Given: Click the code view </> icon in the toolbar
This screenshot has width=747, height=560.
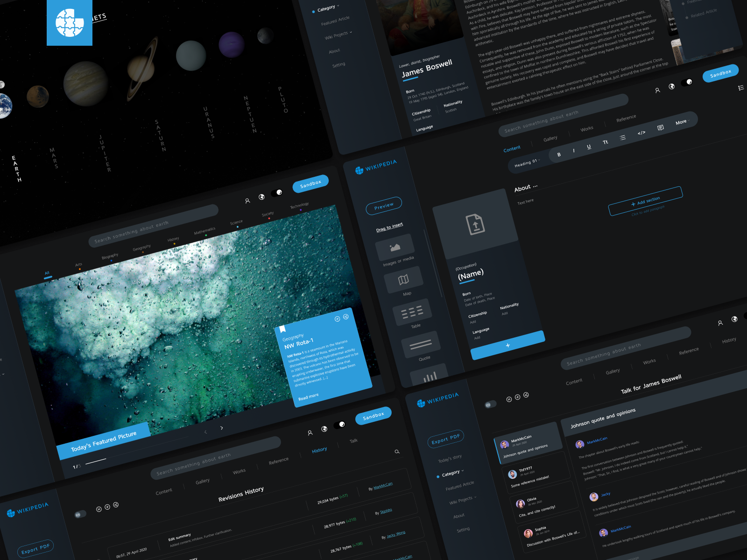Looking at the screenshot, I should pos(642,133).
